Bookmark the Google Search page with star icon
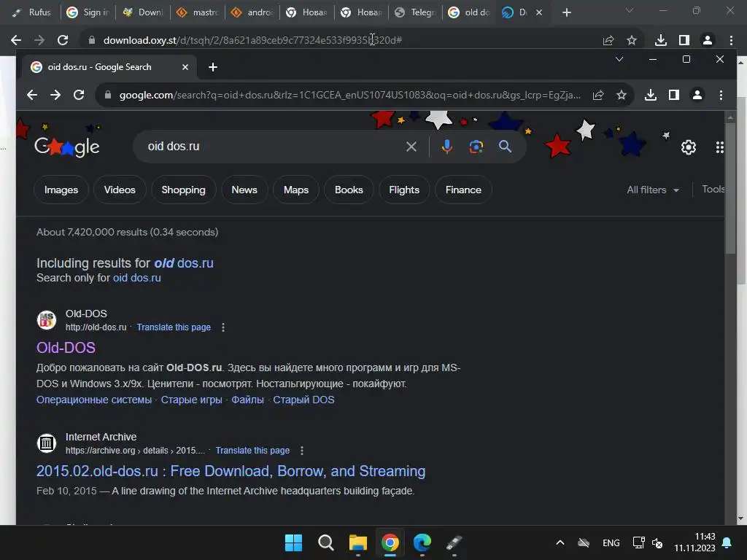 click(x=622, y=95)
